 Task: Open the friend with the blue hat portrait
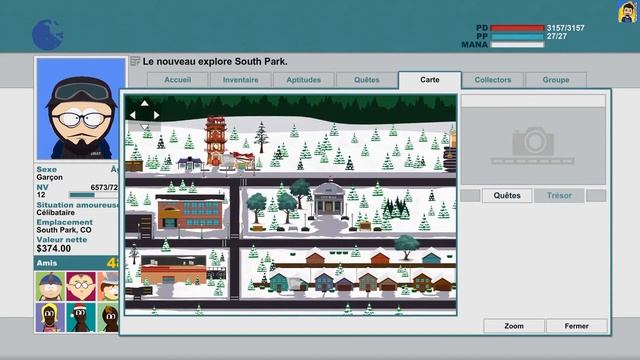click(50, 286)
